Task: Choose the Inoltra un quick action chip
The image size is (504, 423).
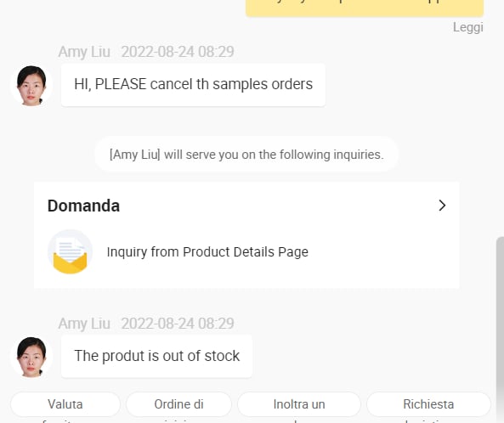Action: point(299,404)
